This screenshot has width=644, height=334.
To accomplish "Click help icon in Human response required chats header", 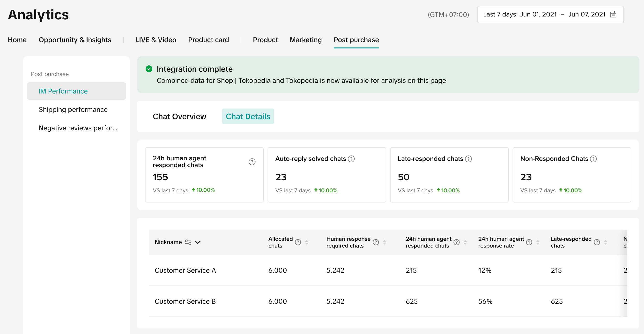I will pos(376,242).
